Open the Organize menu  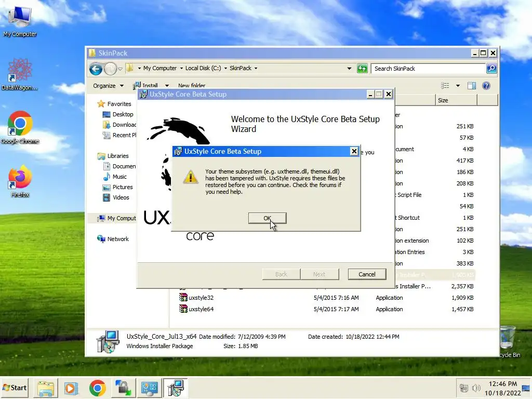tap(108, 86)
